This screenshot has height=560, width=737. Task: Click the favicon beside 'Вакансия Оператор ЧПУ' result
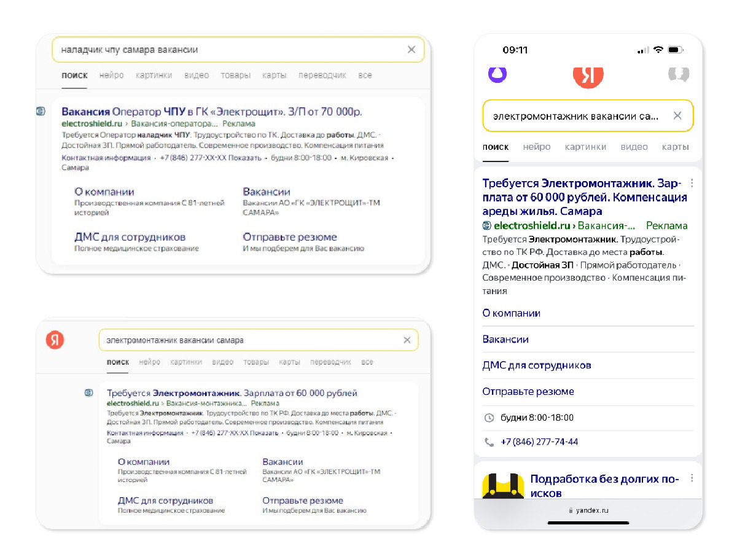tap(41, 112)
